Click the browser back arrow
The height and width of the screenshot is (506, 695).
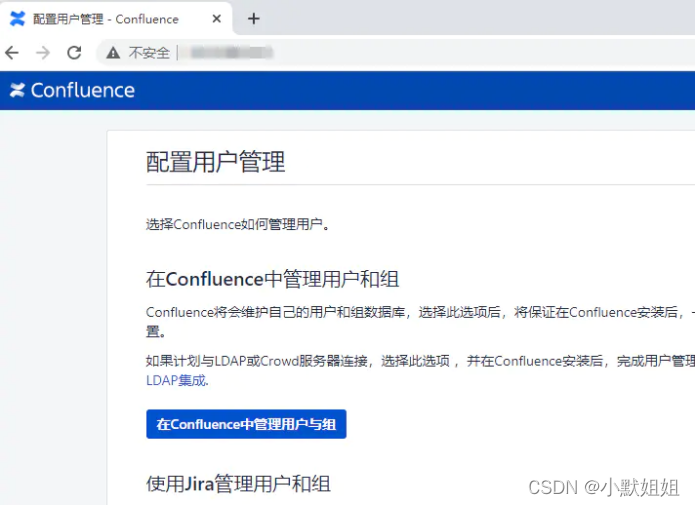point(12,53)
